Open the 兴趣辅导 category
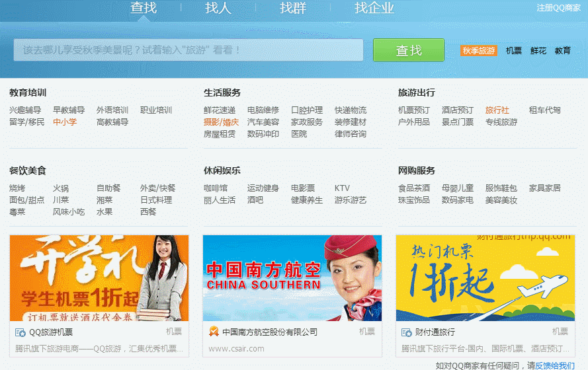Screen dimensions: 588x370 [25, 110]
